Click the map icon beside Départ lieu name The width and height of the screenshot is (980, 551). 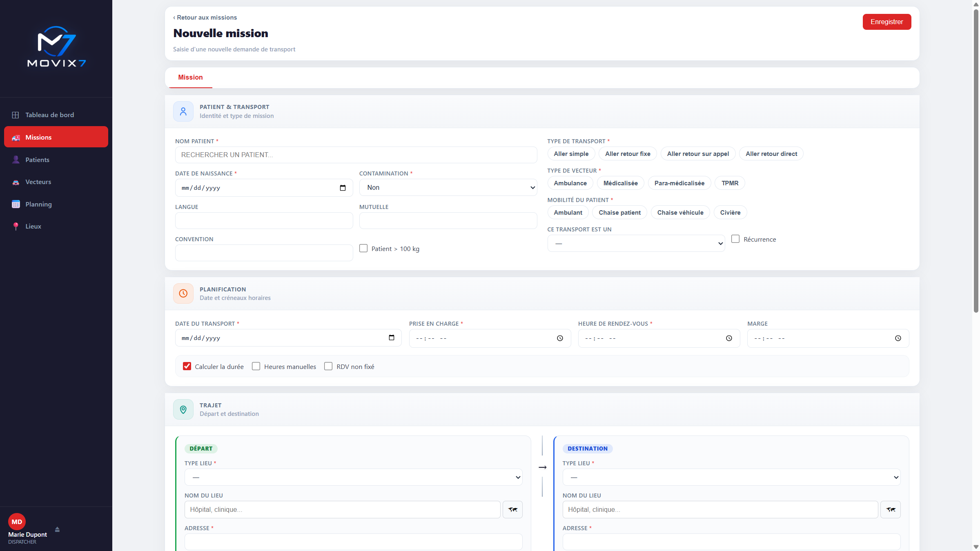click(512, 509)
